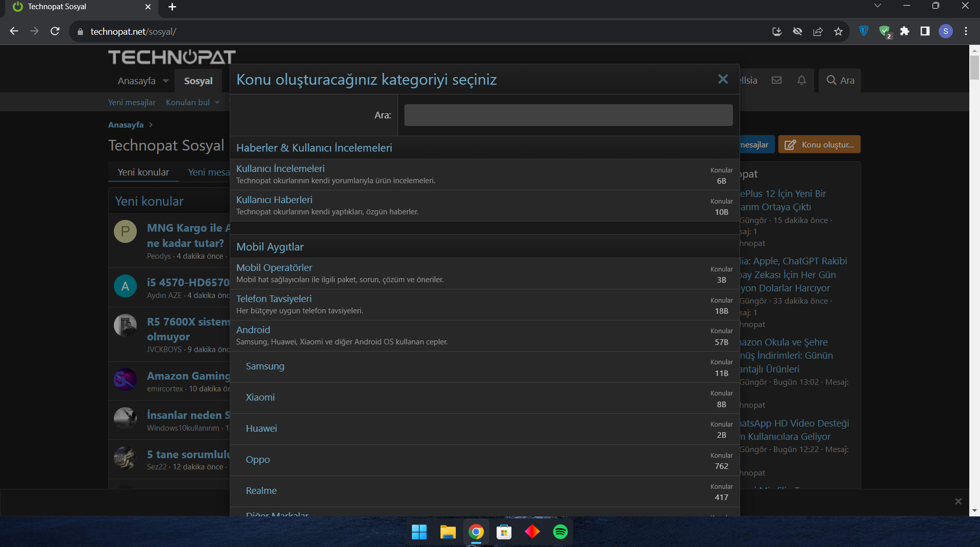Close the bottom notice bar
Screen dimensions: 980x547
coord(958,501)
